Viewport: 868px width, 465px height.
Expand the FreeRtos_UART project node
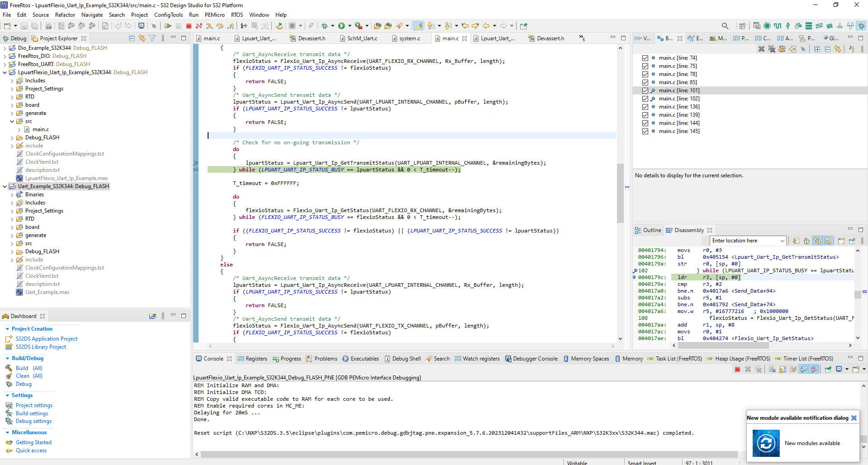click(x=5, y=64)
